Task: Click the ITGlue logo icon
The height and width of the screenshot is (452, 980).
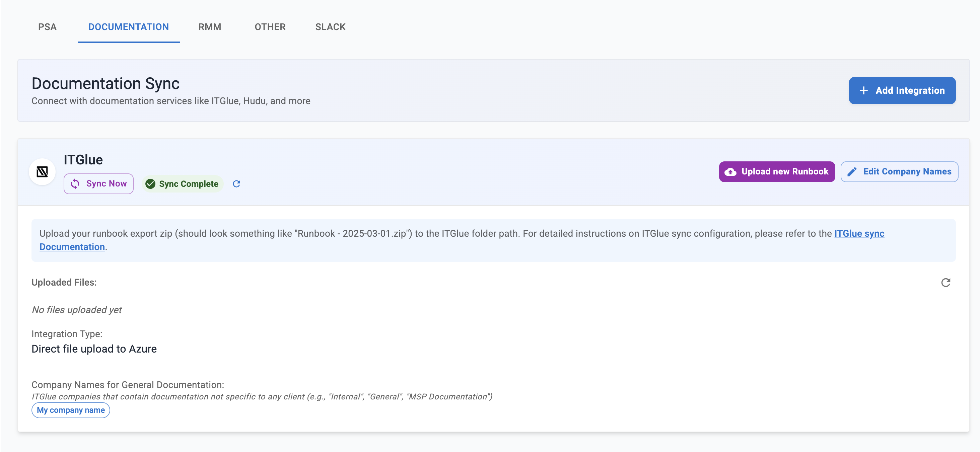Action: coord(42,172)
